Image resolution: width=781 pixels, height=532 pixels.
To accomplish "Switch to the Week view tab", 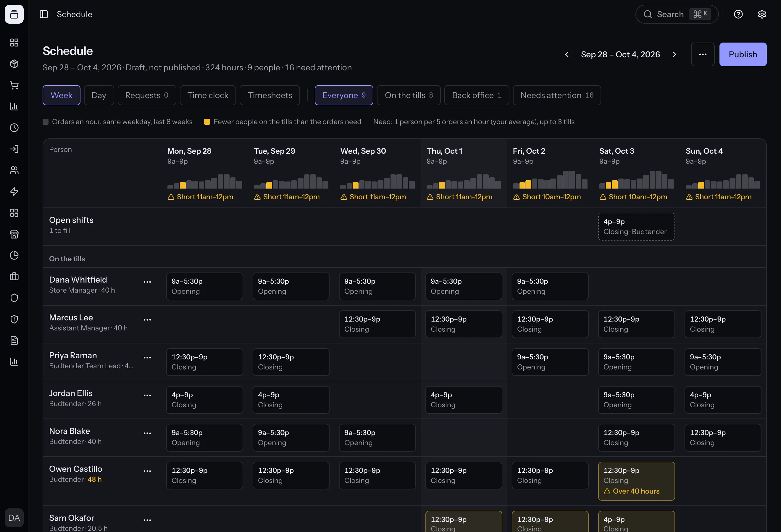I will [x=62, y=95].
